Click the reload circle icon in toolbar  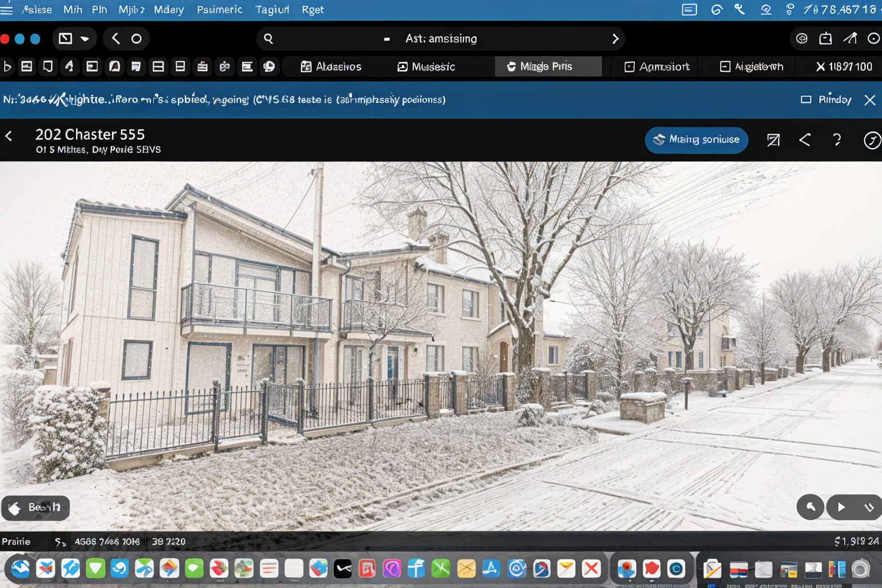click(136, 38)
